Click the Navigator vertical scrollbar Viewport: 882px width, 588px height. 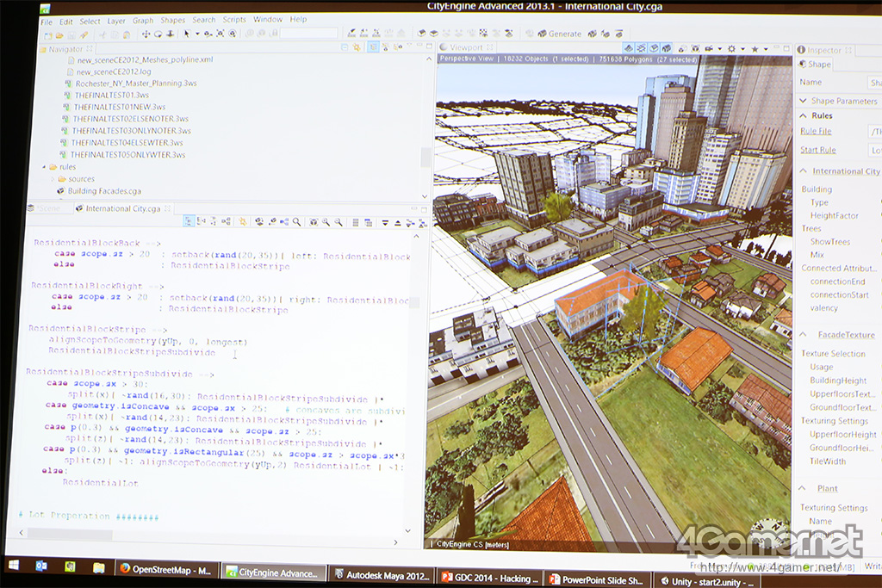[425, 157]
